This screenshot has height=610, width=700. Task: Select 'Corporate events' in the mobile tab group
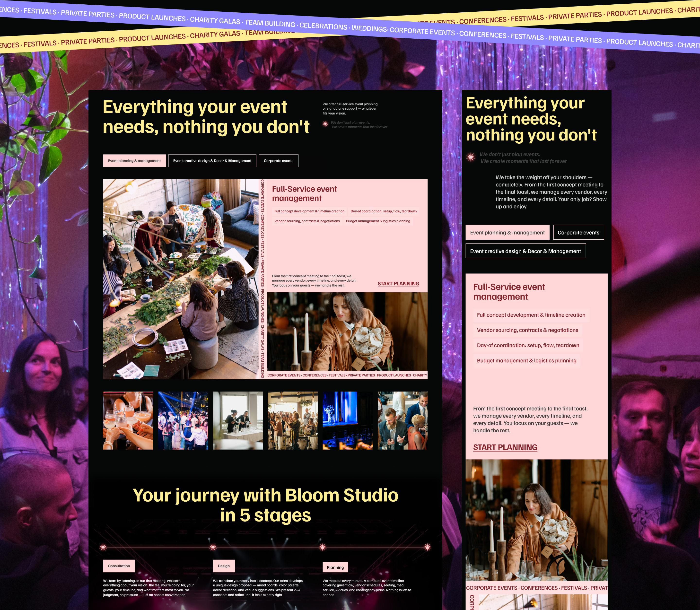tap(578, 232)
